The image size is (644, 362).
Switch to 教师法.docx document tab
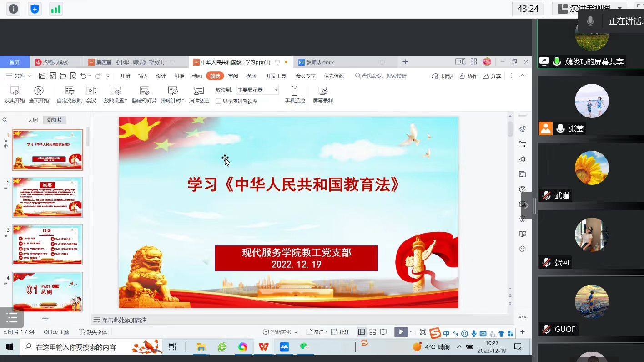[319, 62]
